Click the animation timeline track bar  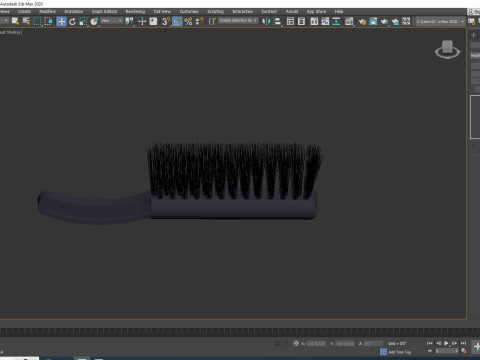(x=240, y=331)
